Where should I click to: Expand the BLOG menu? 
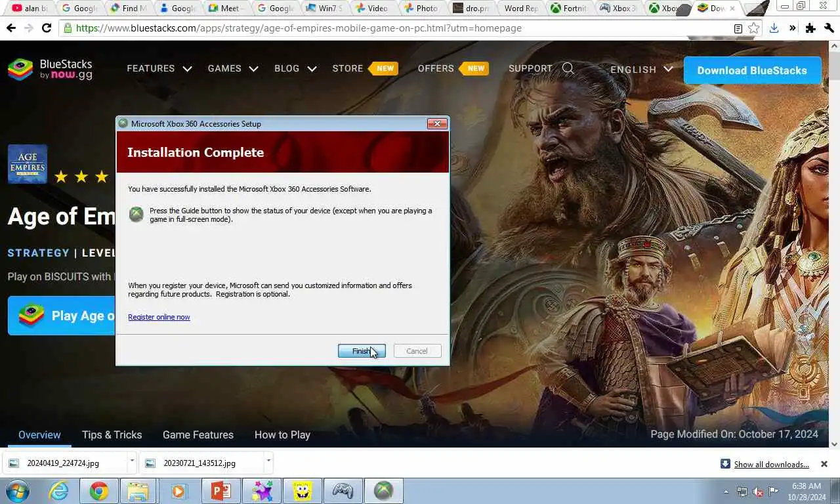point(295,68)
